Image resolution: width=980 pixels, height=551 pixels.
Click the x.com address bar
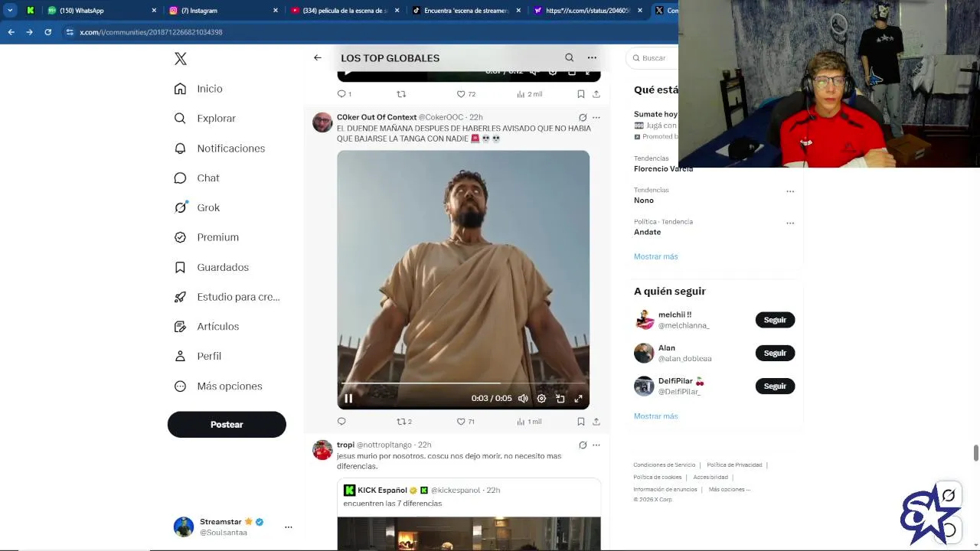[367, 32]
